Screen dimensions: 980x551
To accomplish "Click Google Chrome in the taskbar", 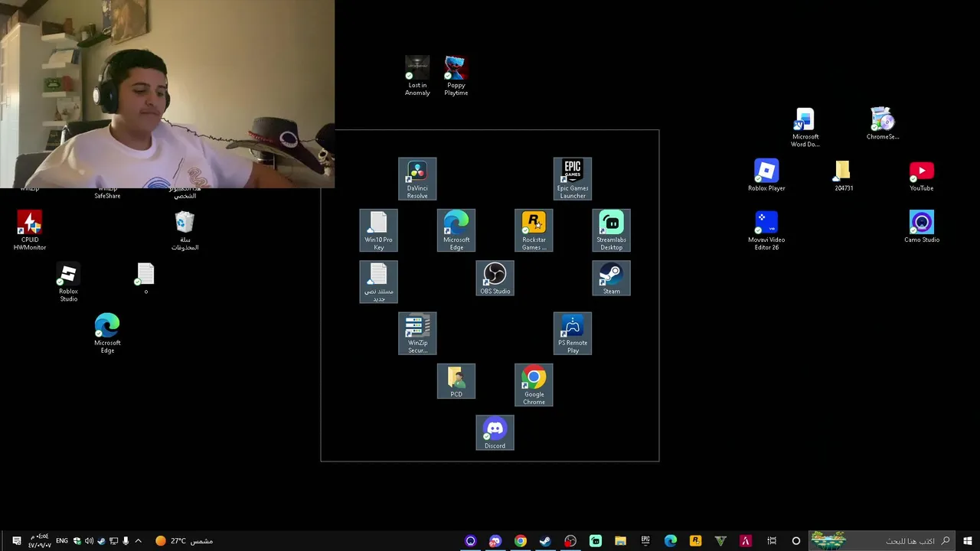I will click(x=521, y=541).
